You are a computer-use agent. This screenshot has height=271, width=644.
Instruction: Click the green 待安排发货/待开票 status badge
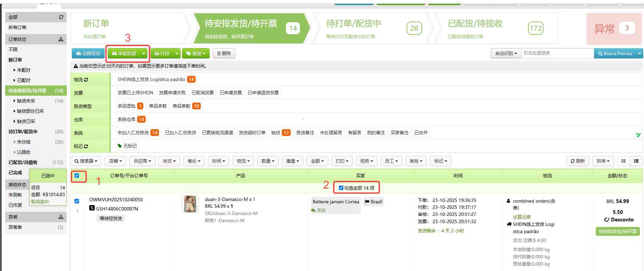(x=618, y=231)
